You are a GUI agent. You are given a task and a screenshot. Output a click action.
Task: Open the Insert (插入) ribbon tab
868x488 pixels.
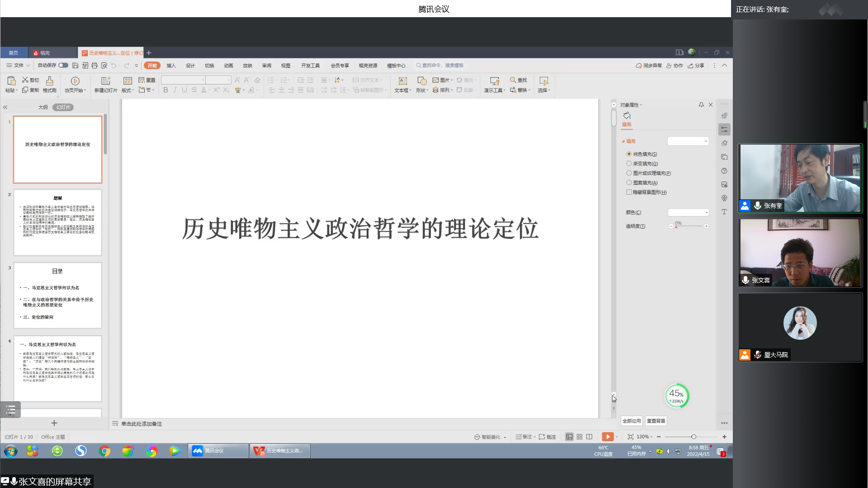pyautogui.click(x=171, y=66)
